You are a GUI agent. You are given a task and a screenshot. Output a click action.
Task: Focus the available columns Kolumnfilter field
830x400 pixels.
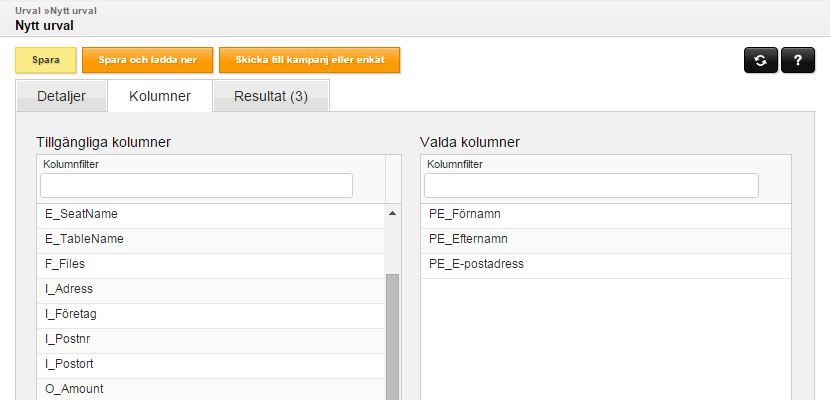pos(196,186)
